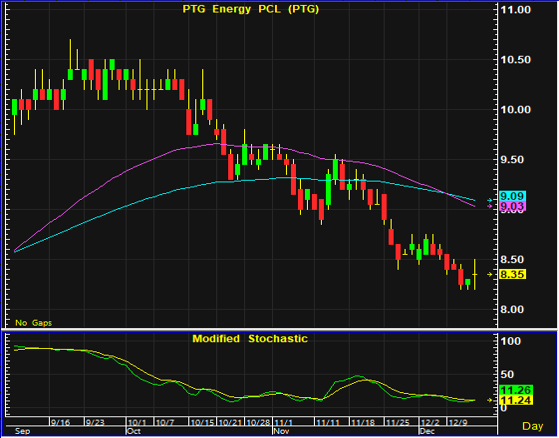The height and width of the screenshot is (438, 559).
Task: Click the Oct month label
Action: (x=134, y=431)
